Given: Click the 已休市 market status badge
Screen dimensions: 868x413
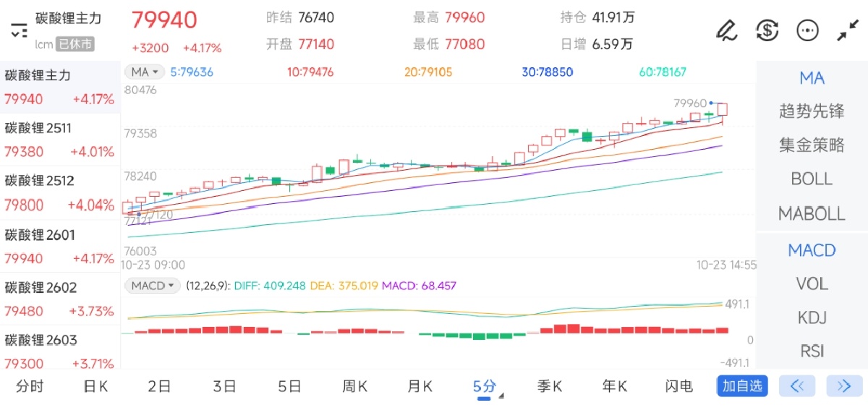Looking at the screenshot, I should pyautogui.click(x=75, y=44).
